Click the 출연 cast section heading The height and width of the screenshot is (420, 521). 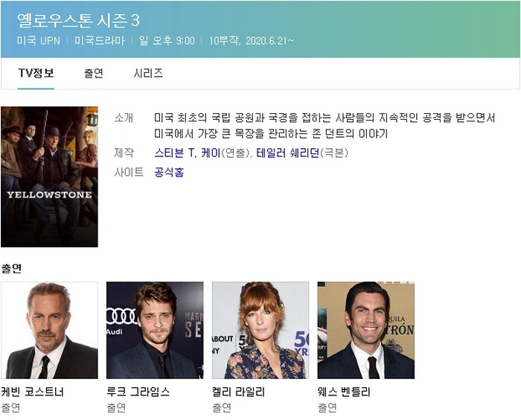click(11, 268)
